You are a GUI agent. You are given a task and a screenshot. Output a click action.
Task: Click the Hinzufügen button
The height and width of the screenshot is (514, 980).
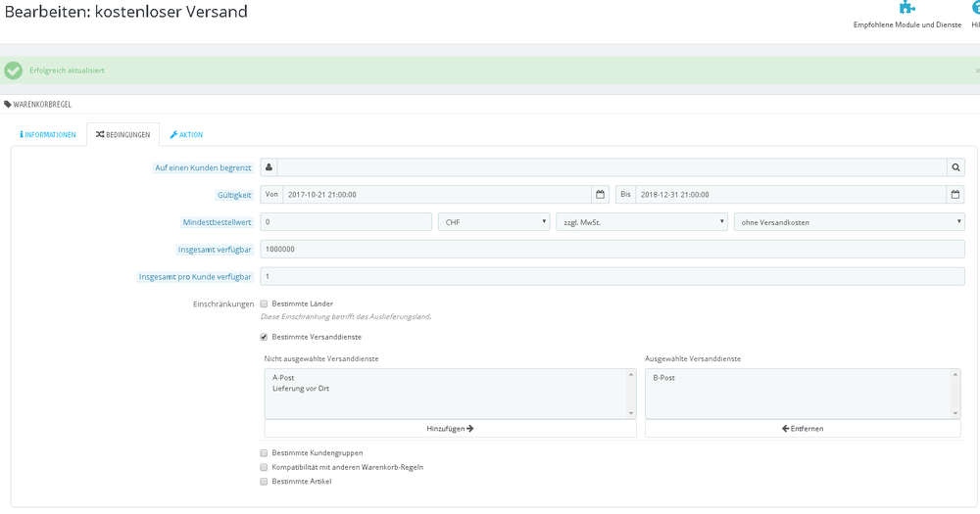450,429
